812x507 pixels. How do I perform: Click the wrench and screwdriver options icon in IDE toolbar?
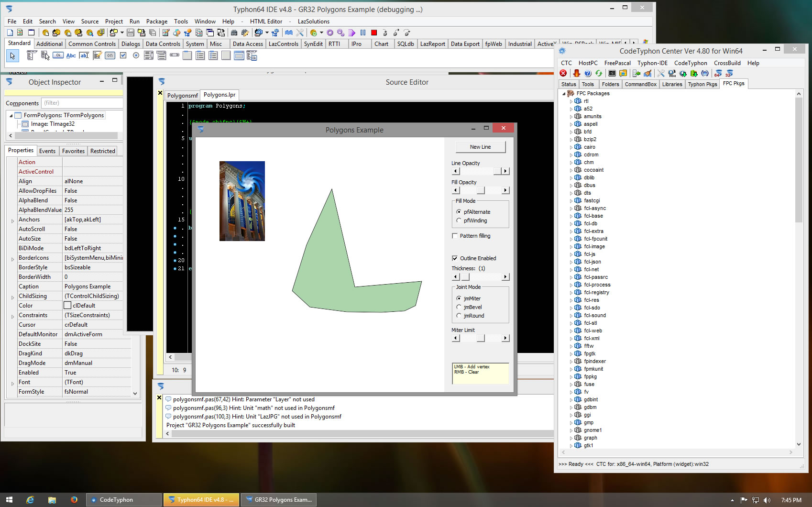pos(300,33)
